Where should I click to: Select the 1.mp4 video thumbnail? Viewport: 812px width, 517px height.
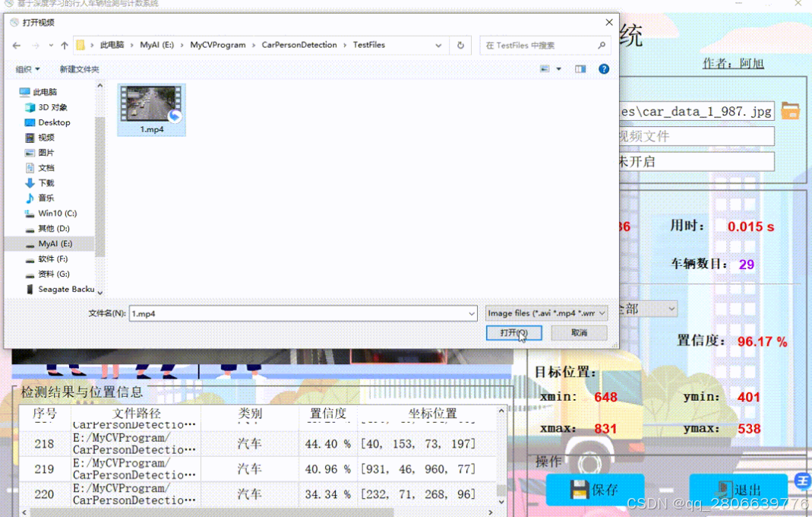click(x=152, y=110)
